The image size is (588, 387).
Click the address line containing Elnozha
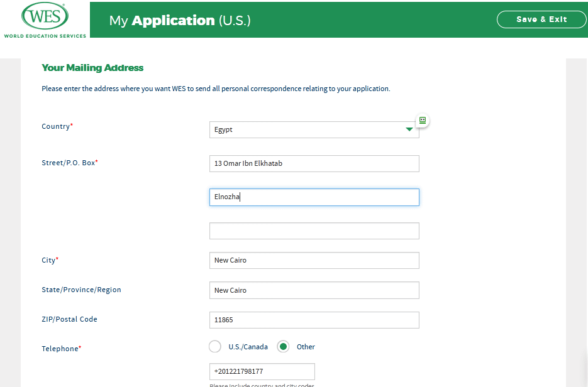tap(314, 197)
